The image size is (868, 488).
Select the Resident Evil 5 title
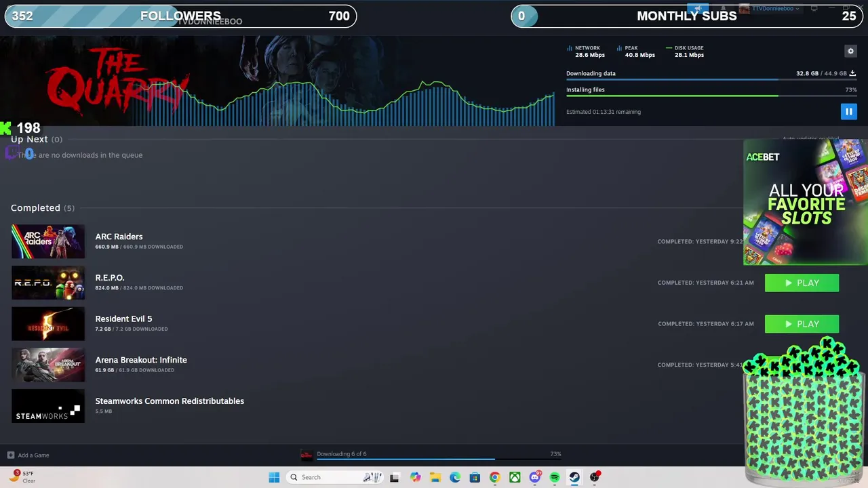pyautogui.click(x=123, y=319)
